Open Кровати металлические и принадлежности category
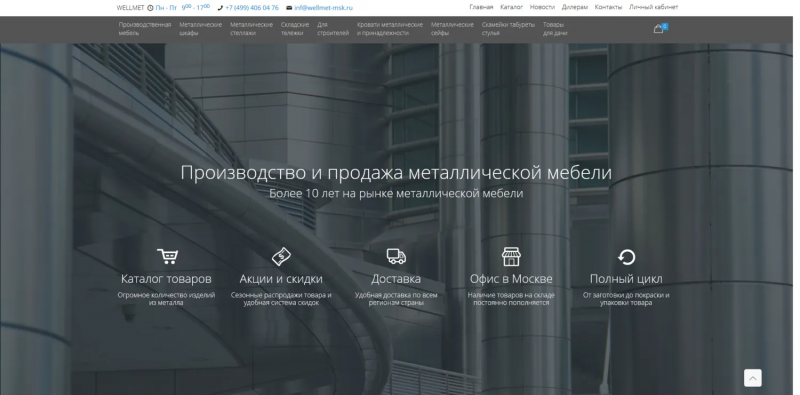The image size is (800, 395). (390, 29)
